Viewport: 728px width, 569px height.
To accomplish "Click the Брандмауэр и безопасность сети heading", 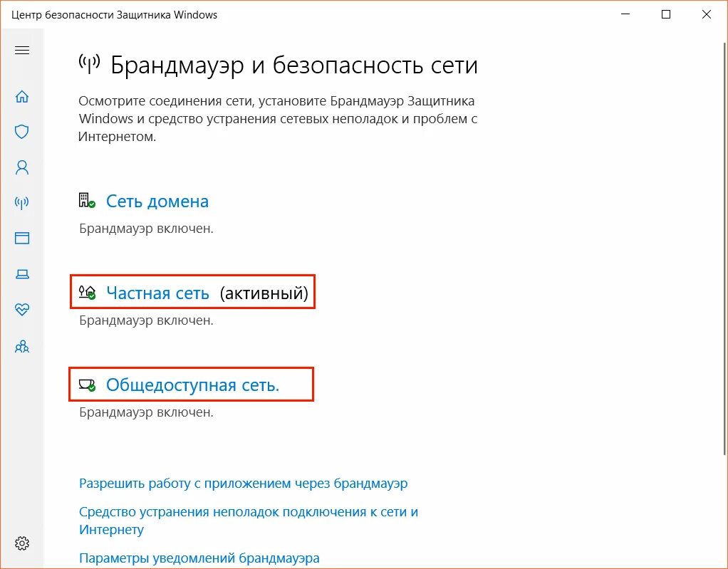I will click(x=294, y=65).
